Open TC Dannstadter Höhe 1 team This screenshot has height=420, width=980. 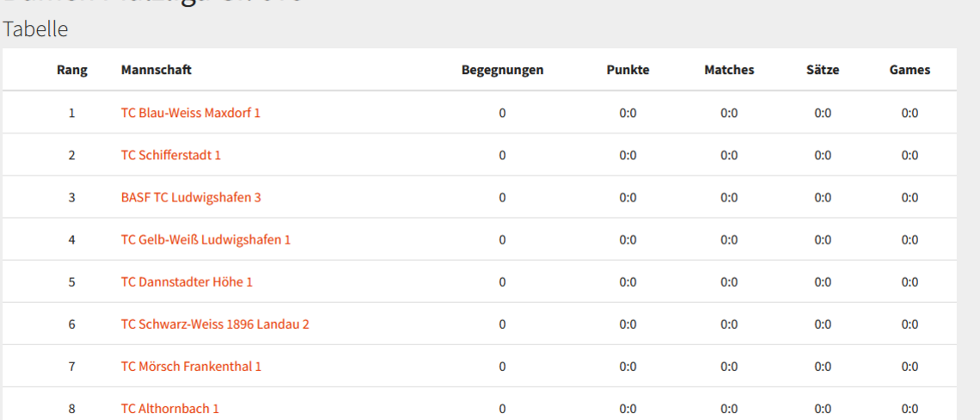tap(187, 281)
